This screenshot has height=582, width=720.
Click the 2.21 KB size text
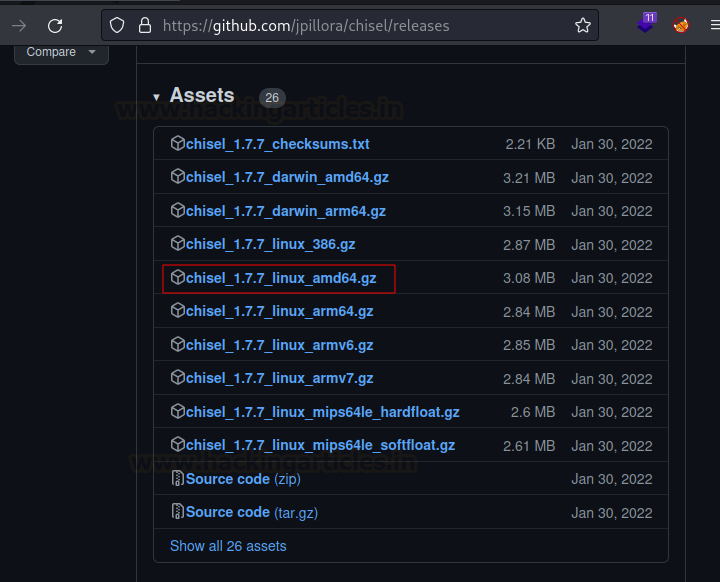530,144
